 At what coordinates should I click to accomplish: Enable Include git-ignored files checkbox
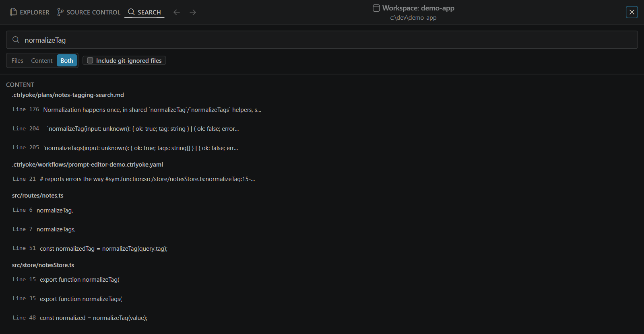pos(90,60)
